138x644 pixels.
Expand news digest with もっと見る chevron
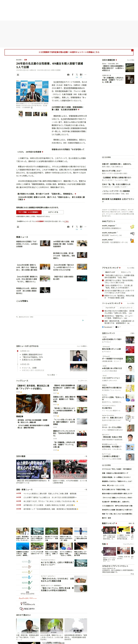coord(52,375)
